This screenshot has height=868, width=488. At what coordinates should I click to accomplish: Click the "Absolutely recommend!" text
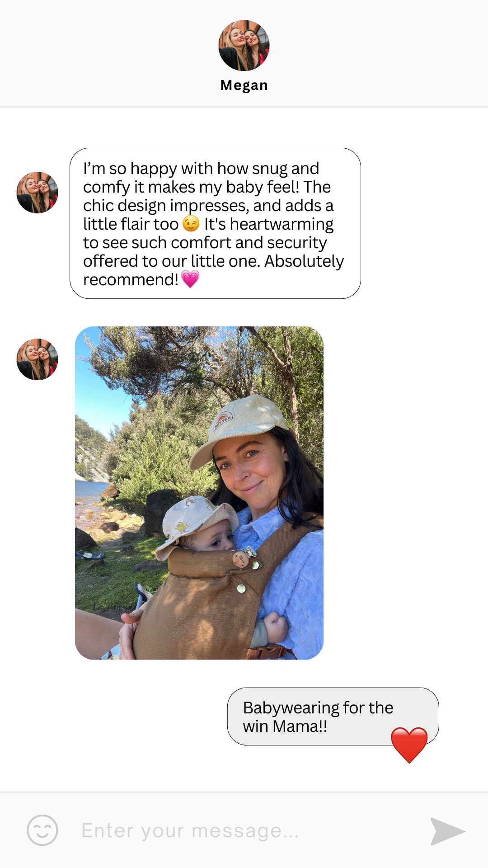[x=214, y=270]
